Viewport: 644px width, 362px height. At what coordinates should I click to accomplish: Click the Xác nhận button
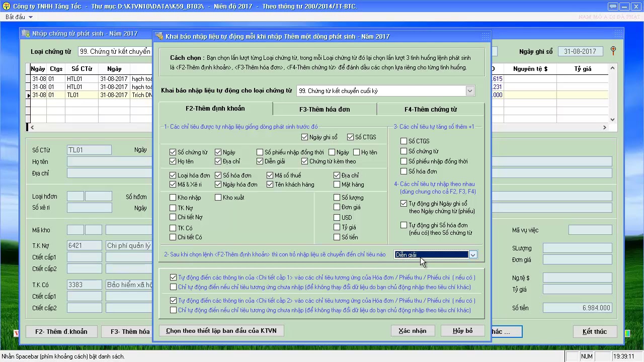413,331
